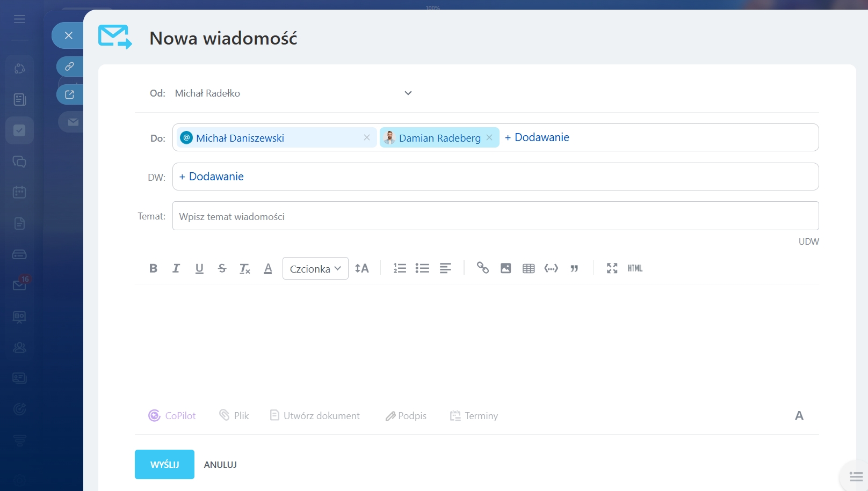This screenshot has height=491, width=868.
Task: Toggle bold text formatting
Action: tap(153, 268)
